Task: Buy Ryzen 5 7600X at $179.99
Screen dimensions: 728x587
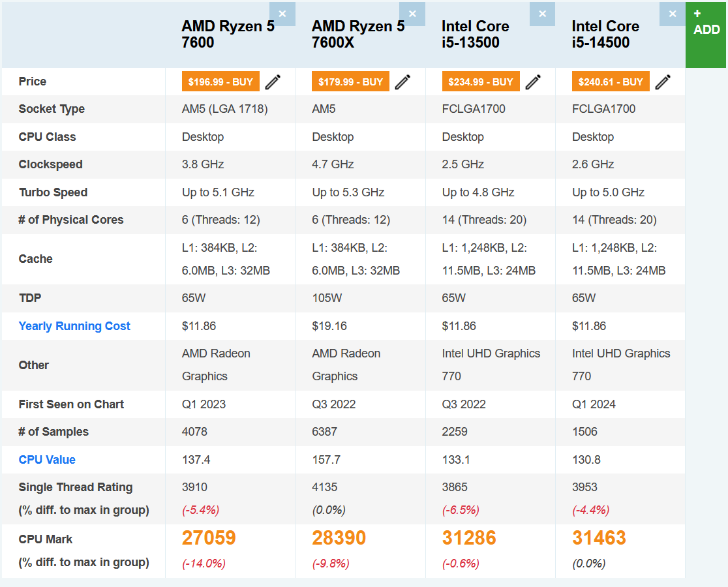Action: (350, 82)
